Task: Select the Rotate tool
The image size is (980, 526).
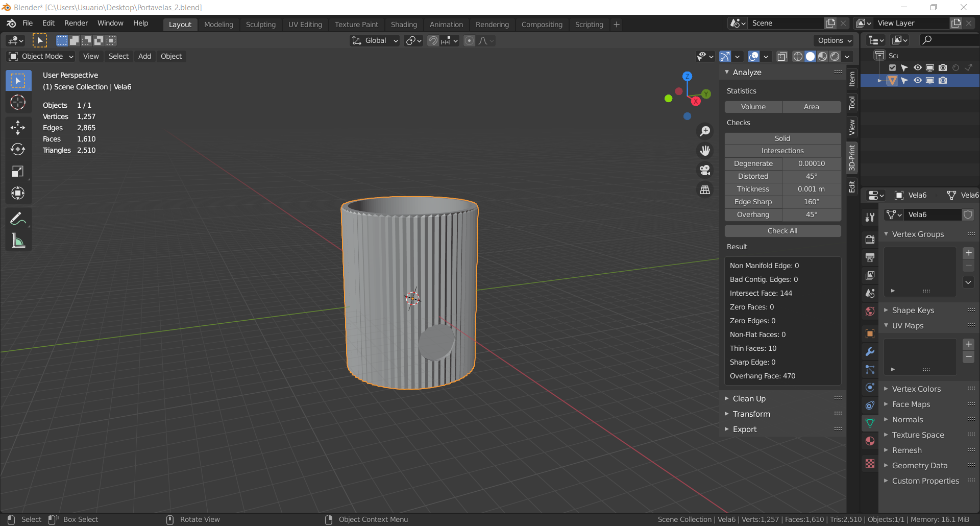Action: point(18,149)
